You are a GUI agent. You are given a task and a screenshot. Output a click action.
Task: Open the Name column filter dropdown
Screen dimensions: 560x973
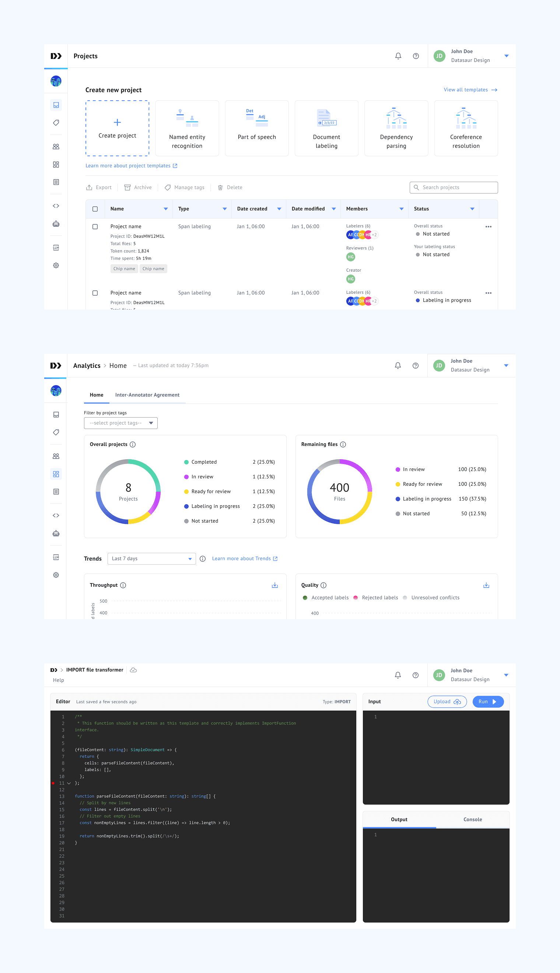pos(166,209)
